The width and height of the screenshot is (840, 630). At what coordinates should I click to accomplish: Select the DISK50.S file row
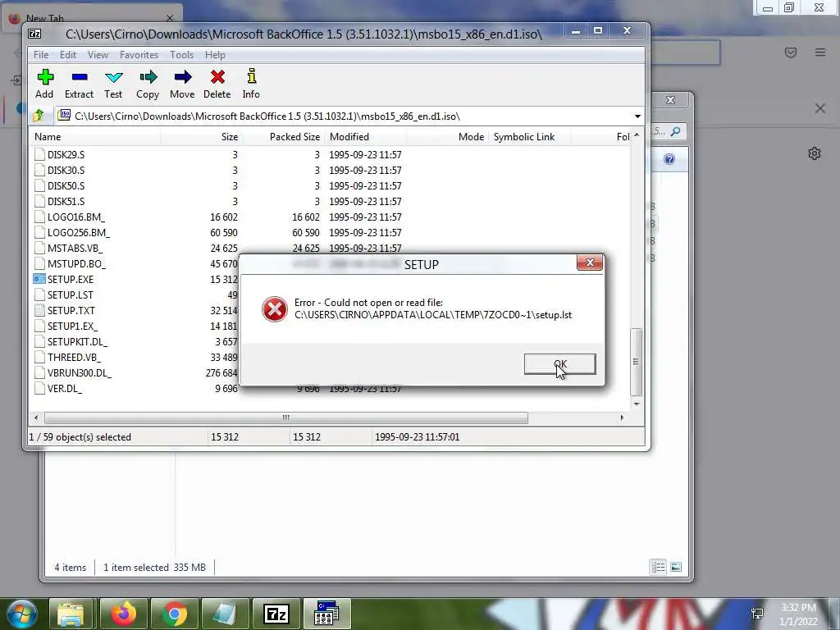coord(66,185)
